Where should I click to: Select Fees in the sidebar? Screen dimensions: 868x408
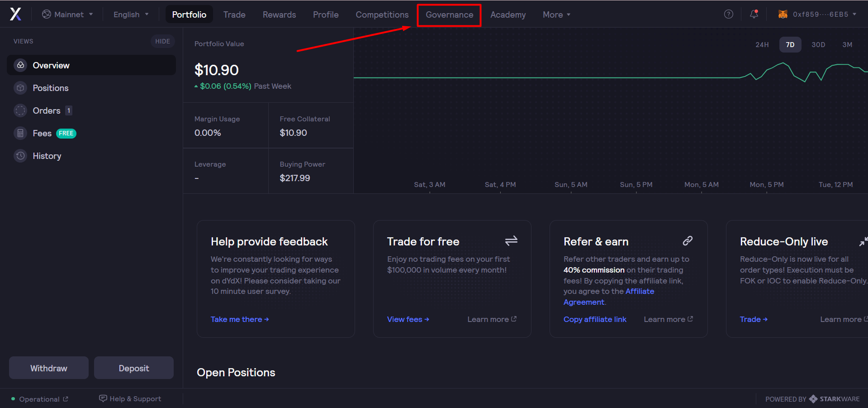coord(91,133)
